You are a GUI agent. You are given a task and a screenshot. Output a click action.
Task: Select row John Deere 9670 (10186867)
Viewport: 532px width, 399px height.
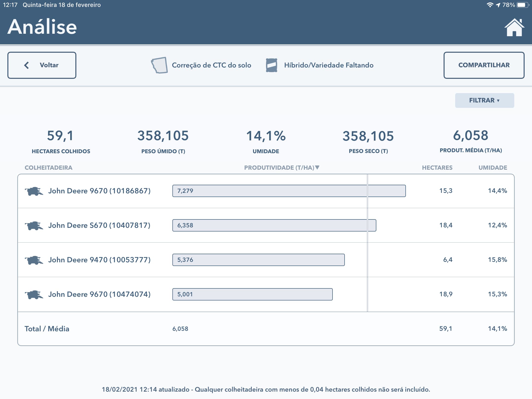(266, 191)
